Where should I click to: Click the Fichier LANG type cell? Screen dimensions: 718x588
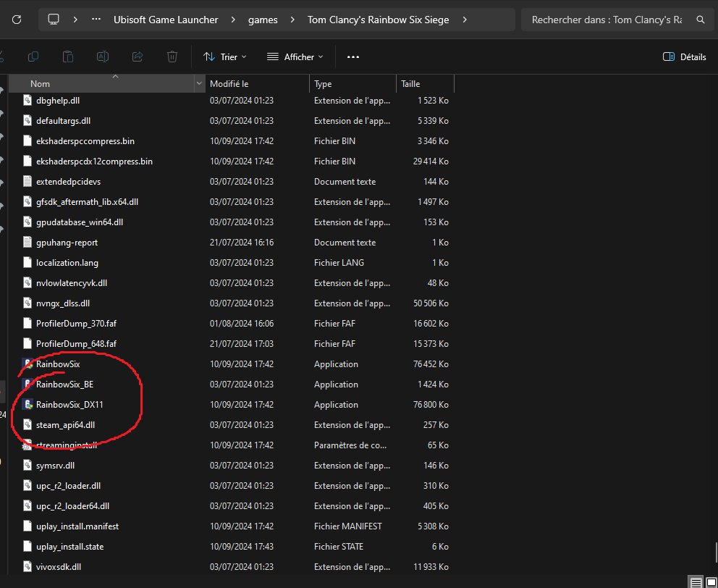339,263
